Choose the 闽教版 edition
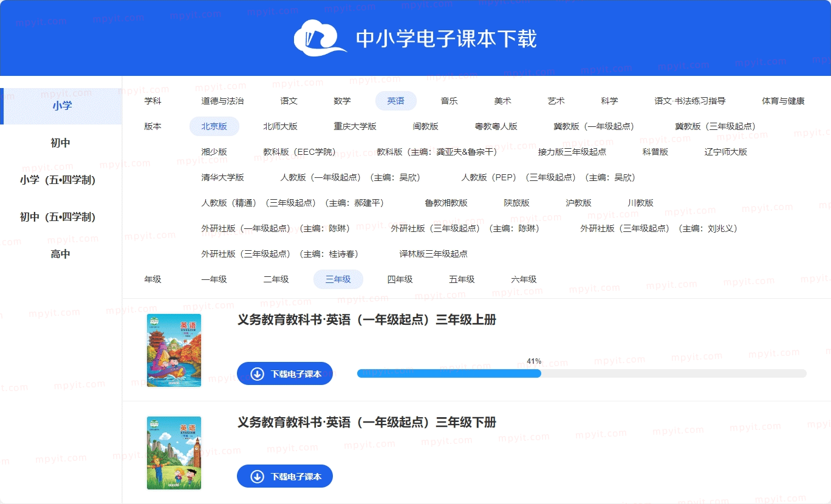 coord(426,126)
